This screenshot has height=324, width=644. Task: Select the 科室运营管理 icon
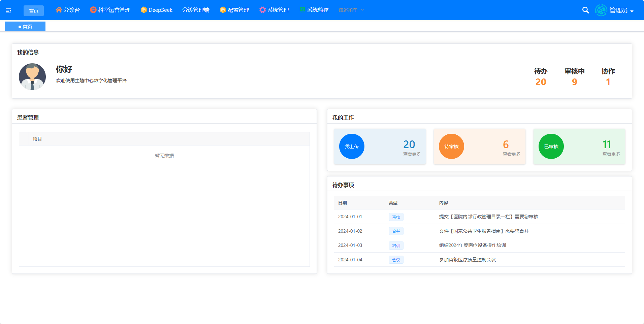[x=92, y=10]
